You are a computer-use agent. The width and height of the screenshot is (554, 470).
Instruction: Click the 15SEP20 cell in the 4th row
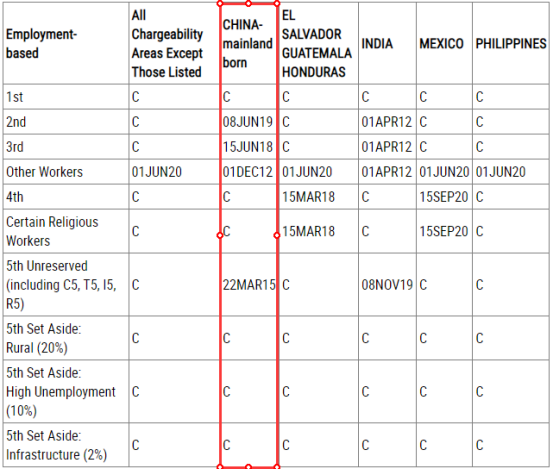(444, 197)
